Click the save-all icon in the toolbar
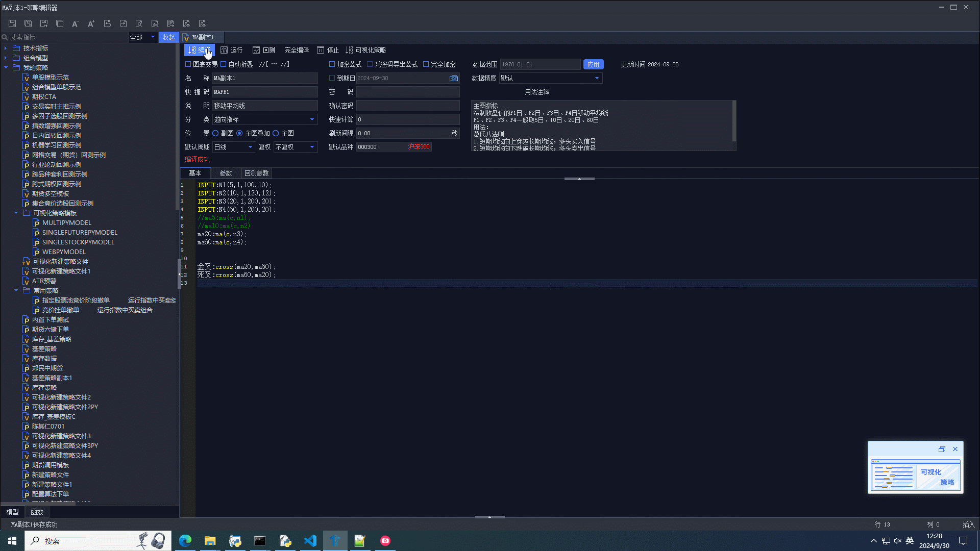The width and height of the screenshot is (980, 551). pyautogui.click(x=28, y=23)
